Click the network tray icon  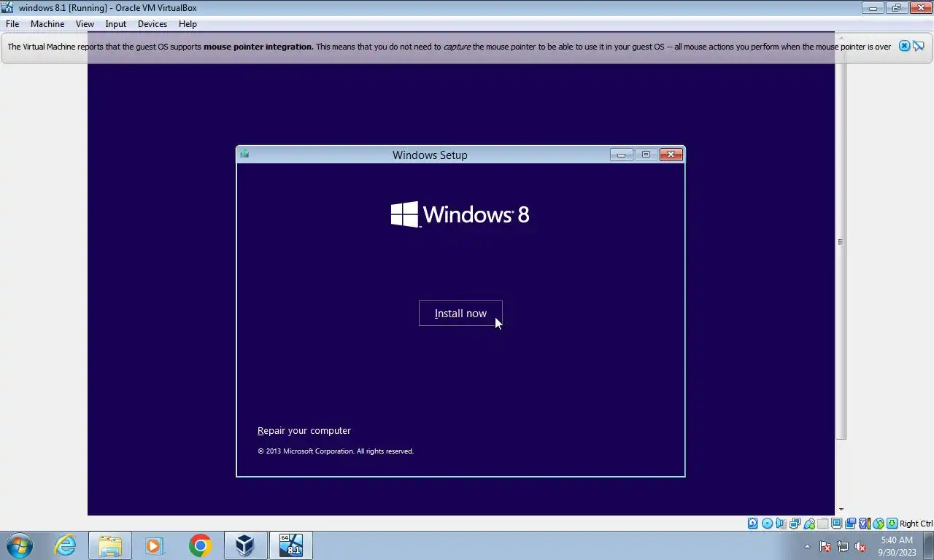point(843,546)
